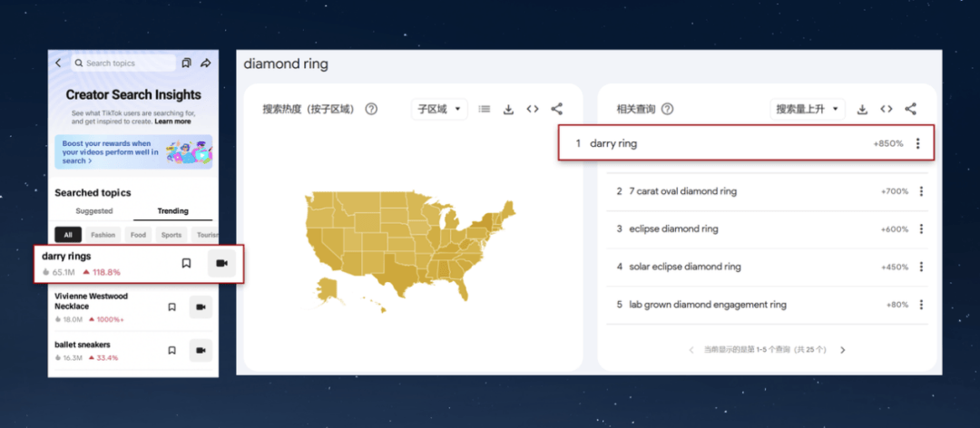Bookmark the Vivienne Westwood Necklace topic
This screenshot has width=980, height=428.
point(171,307)
